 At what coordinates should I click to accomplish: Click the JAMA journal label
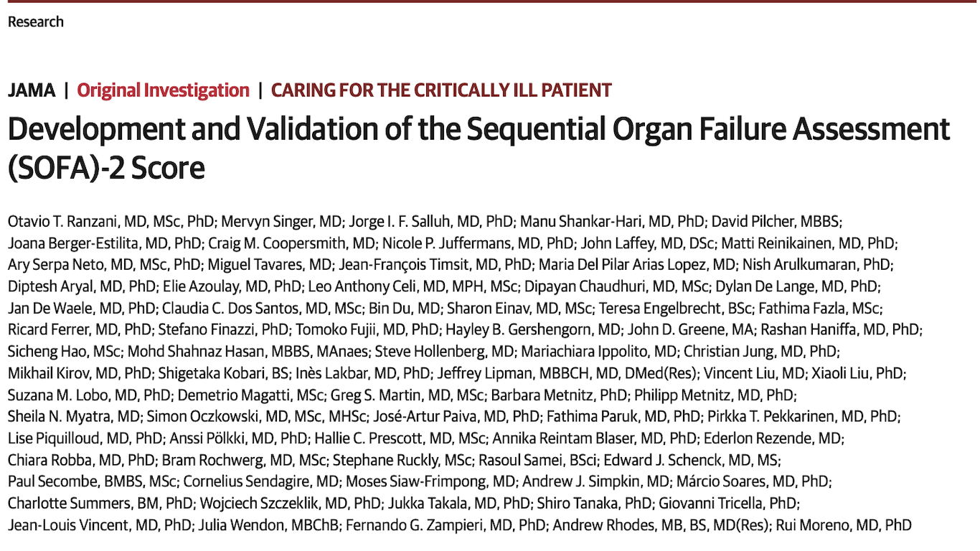point(32,90)
